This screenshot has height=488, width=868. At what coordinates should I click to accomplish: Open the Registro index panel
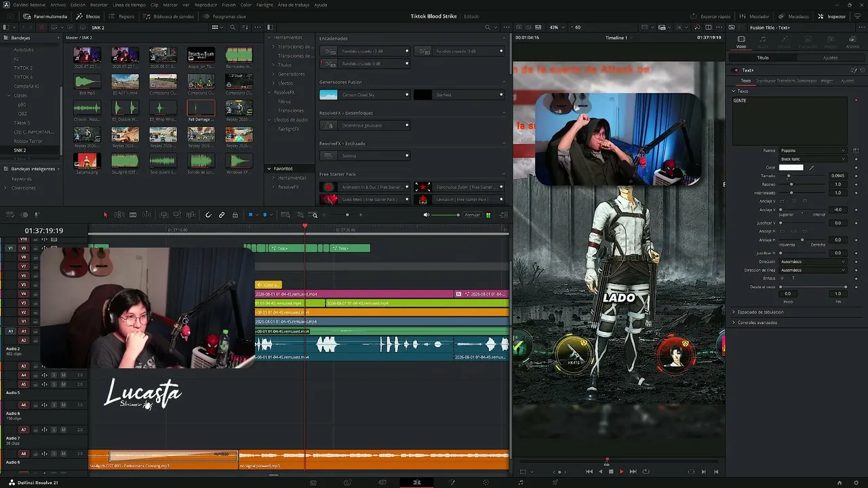(x=122, y=16)
